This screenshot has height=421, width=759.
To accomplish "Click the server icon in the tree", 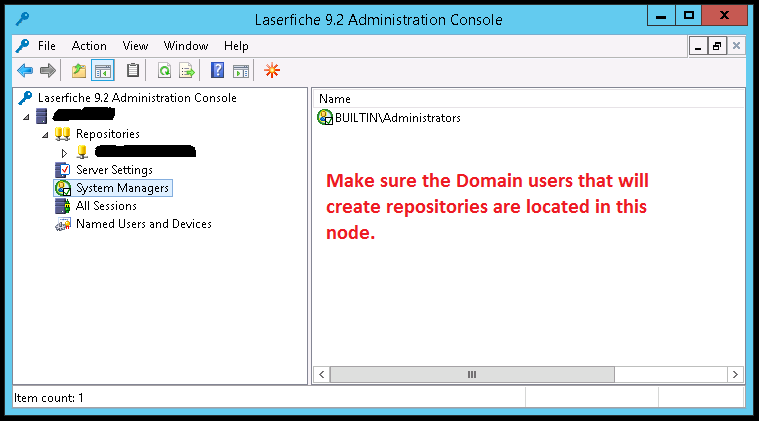I will coord(42,116).
